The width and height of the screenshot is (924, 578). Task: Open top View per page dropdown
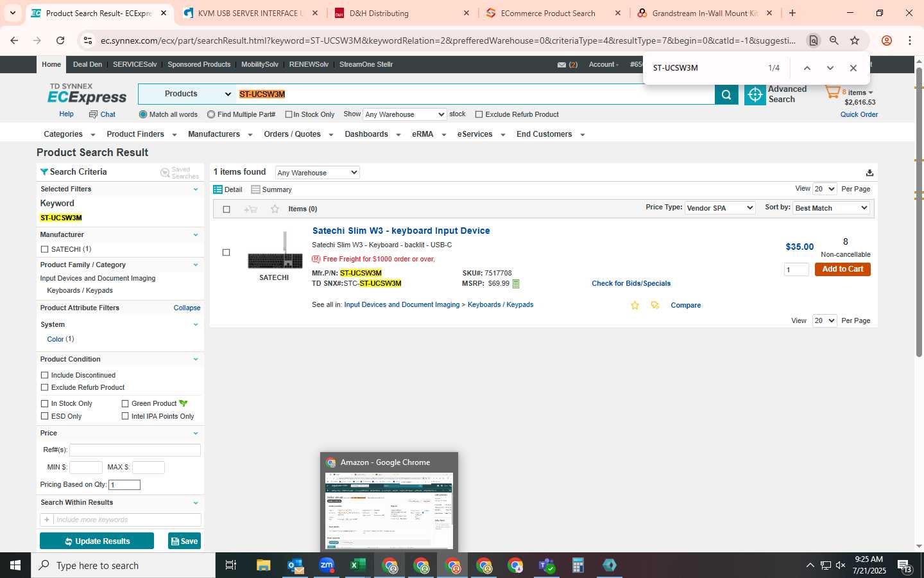click(825, 189)
